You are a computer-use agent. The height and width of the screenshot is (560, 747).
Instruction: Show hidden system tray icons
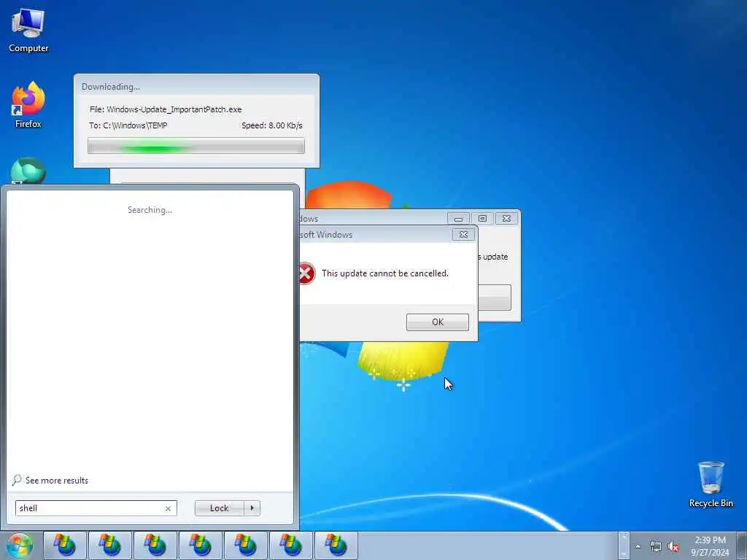[x=638, y=546]
